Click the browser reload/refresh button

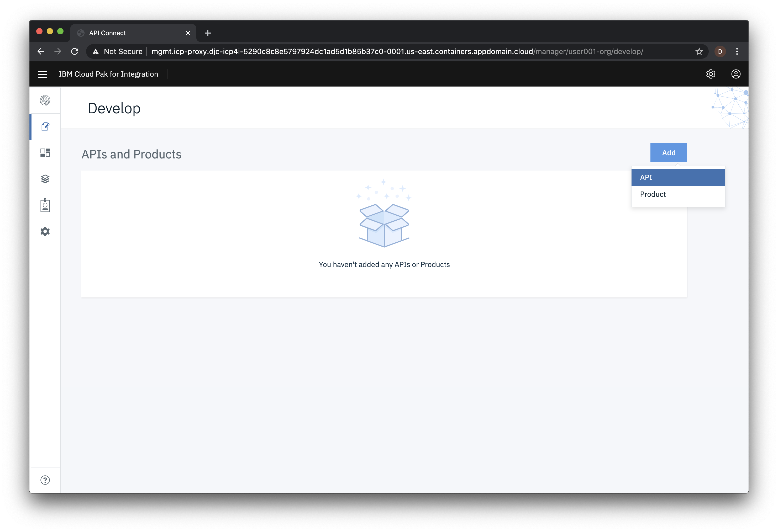[75, 51]
